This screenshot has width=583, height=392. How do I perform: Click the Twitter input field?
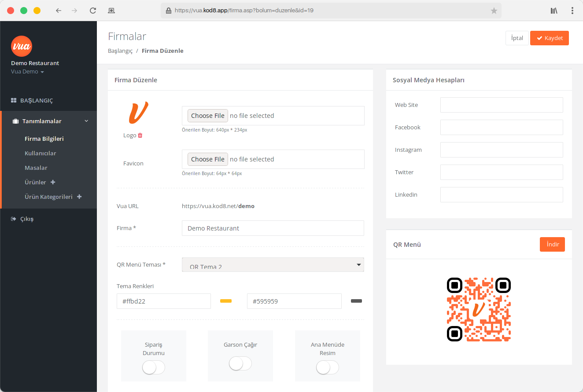[502, 172]
